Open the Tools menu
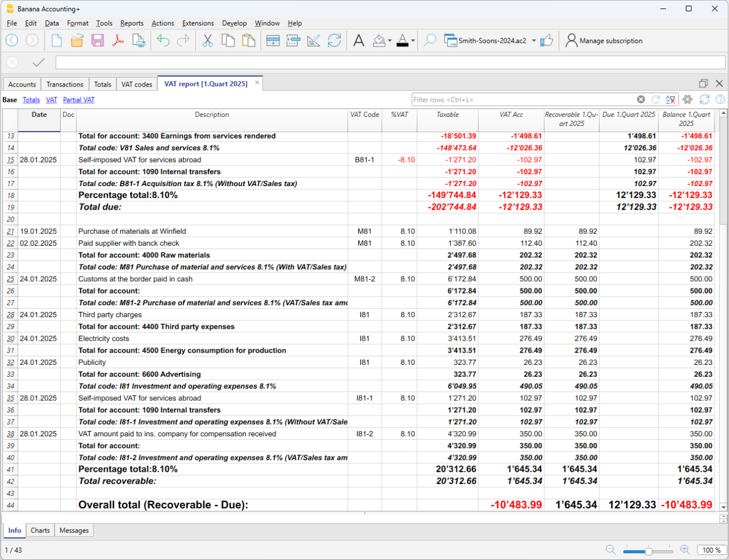Image resolution: width=729 pixels, height=560 pixels. click(104, 23)
